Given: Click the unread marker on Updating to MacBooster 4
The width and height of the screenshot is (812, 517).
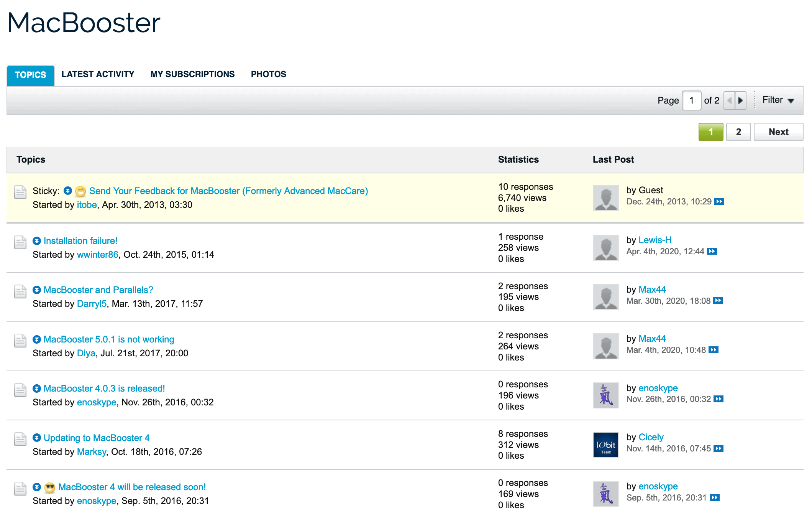Looking at the screenshot, I should 36,438.
